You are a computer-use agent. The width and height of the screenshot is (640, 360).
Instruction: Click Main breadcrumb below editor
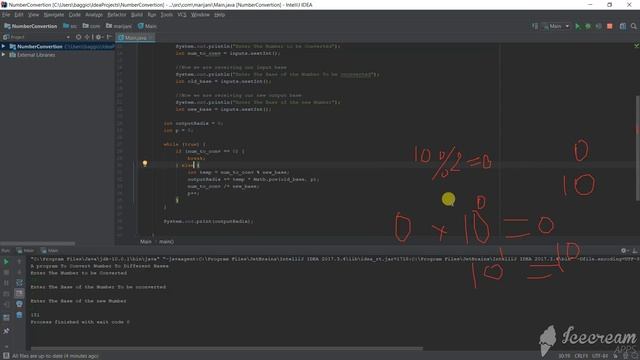pos(146,242)
